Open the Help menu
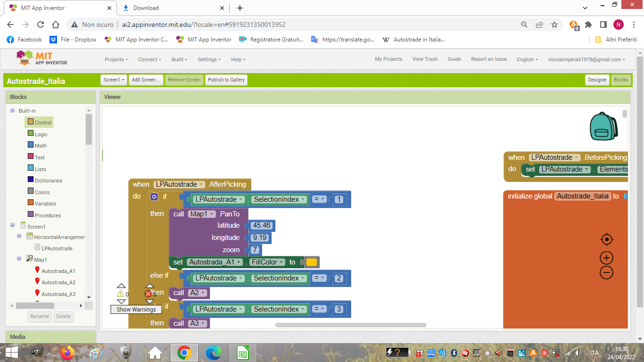644x362 pixels. tap(238, 59)
